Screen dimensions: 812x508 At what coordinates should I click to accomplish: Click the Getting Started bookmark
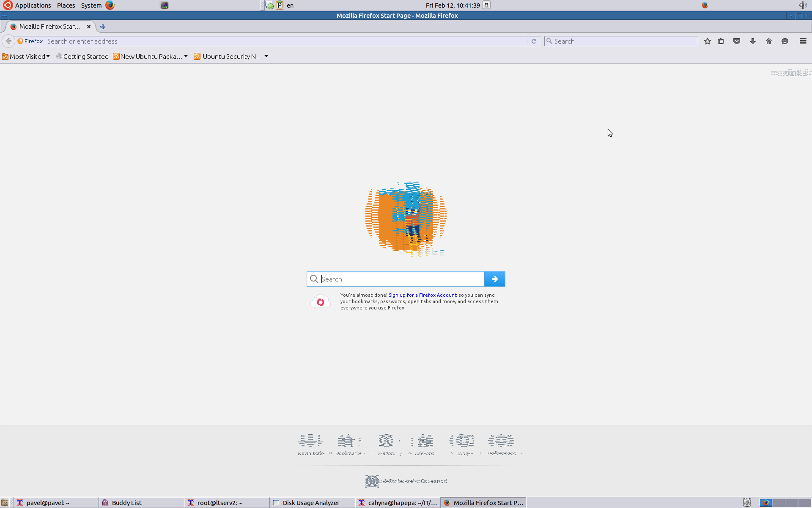[82, 56]
